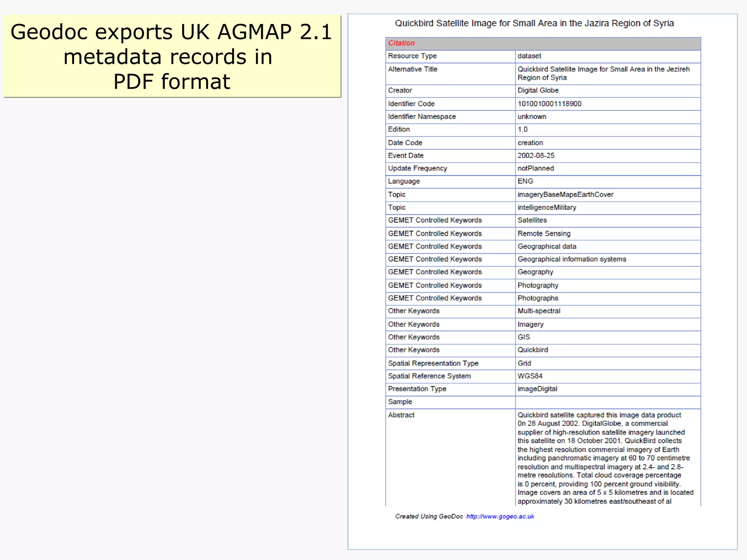
Task: Select the Language value ENG
Action: click(x=525, y=181)
